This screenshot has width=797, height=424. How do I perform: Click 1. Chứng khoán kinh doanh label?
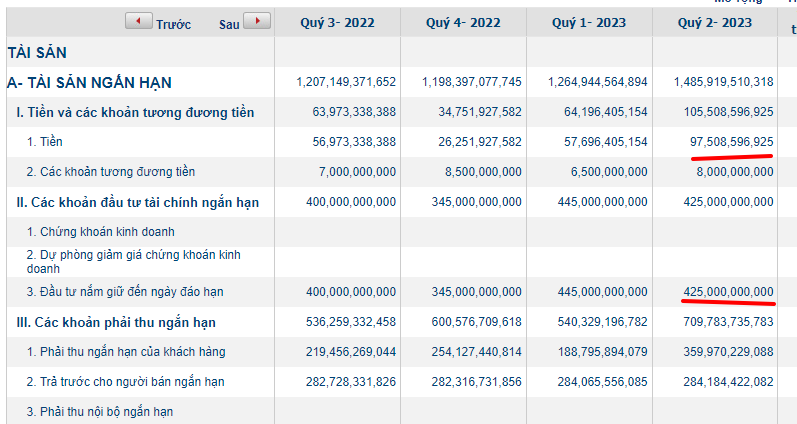(x=101, y=232)
